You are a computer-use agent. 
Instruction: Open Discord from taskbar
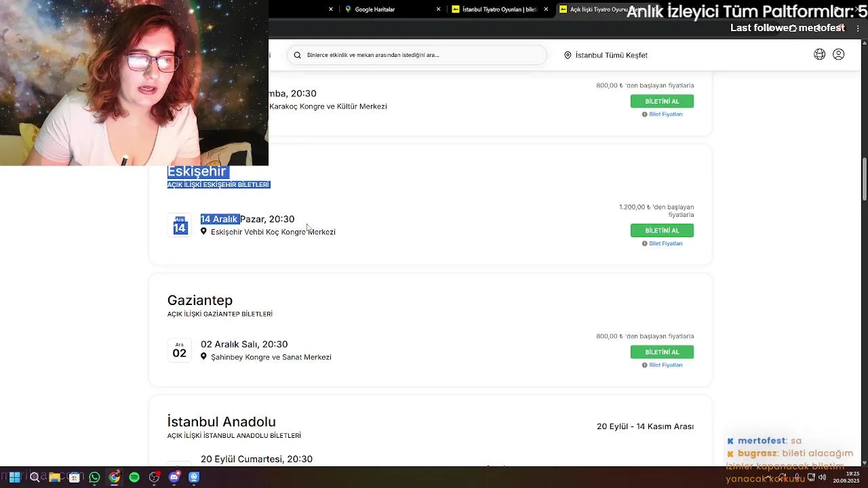click(174, 477)
